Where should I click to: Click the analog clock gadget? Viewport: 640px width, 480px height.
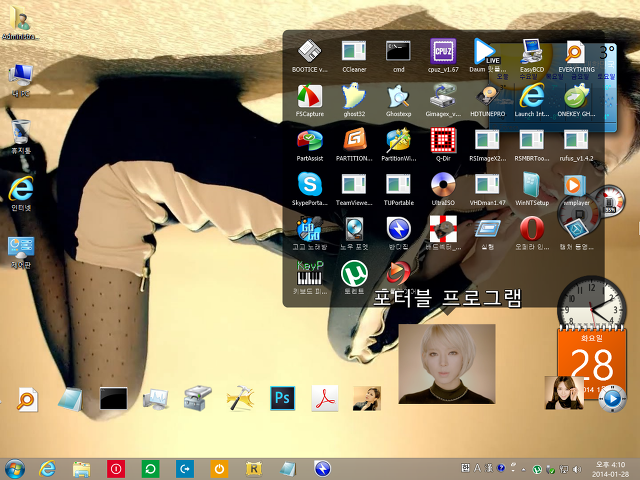click(x=592, y=304)
